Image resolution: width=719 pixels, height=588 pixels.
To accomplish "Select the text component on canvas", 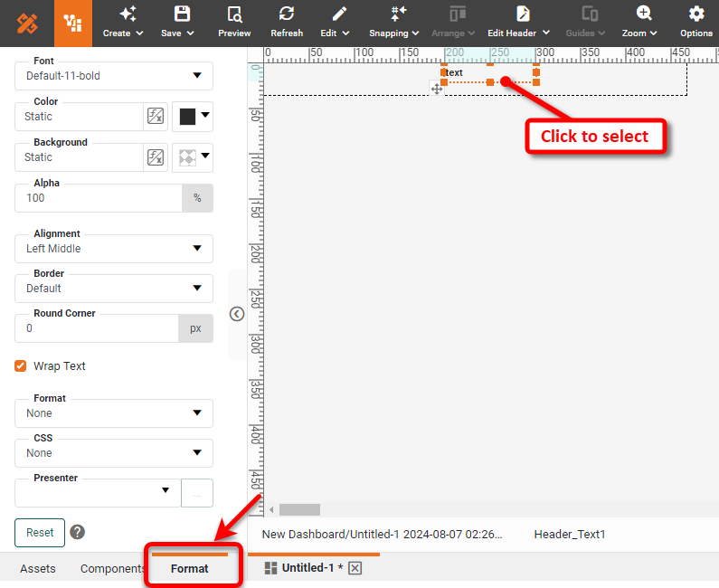I will [489, 73].
